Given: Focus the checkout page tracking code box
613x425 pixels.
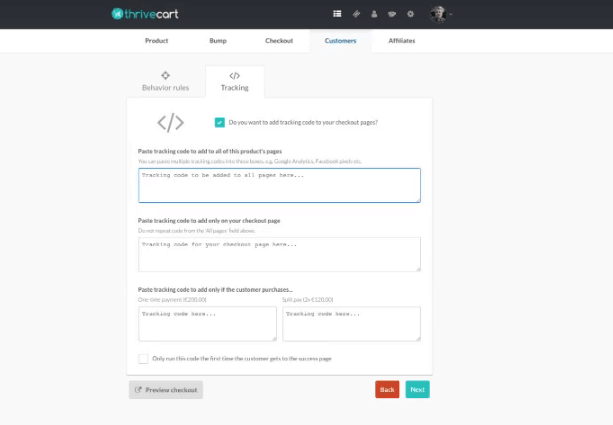Looking at the screenshot, I should pyautogui.click(x=279, y=254).
